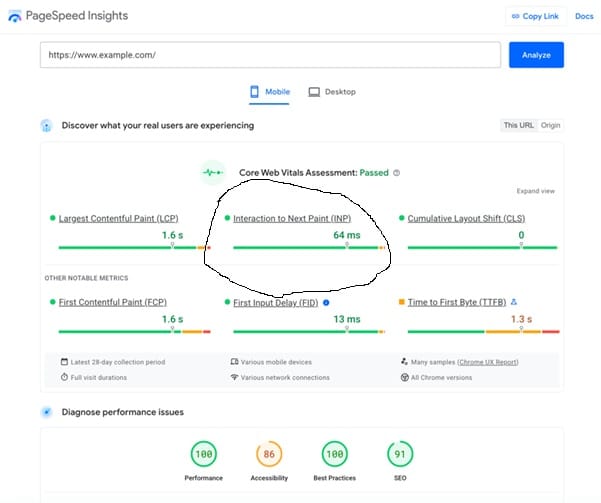Open Interaction to Next Paint (INP) link
This screenshot has width=601, height=503.
pyautogui.click(x=292, y=219)
